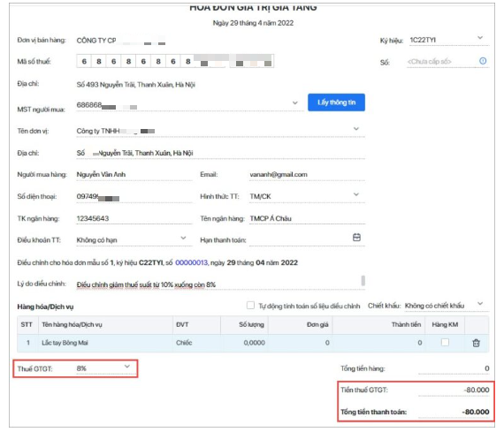Click the info icon beside Số field
The width and height of the screenshot is (504, 432).
tap(483, 61)
